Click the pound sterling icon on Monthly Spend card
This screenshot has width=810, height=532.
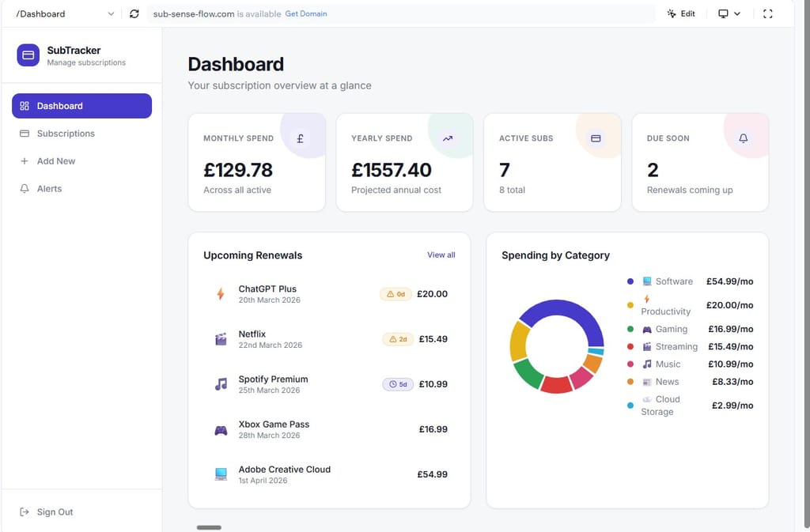click(300, 138)
